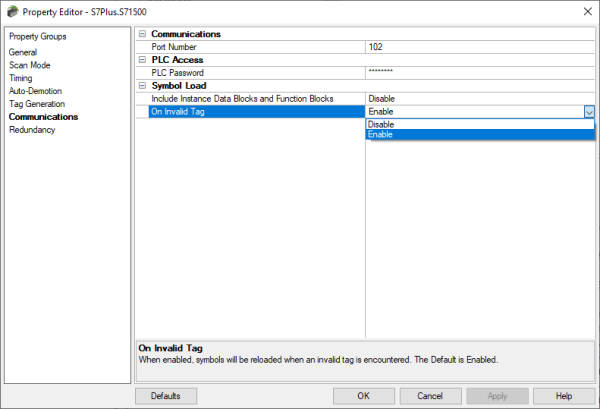The height and width of the screenshot is (409, 600).
Task: Open Help for the property editor
Action: click(x=564, y=396)
